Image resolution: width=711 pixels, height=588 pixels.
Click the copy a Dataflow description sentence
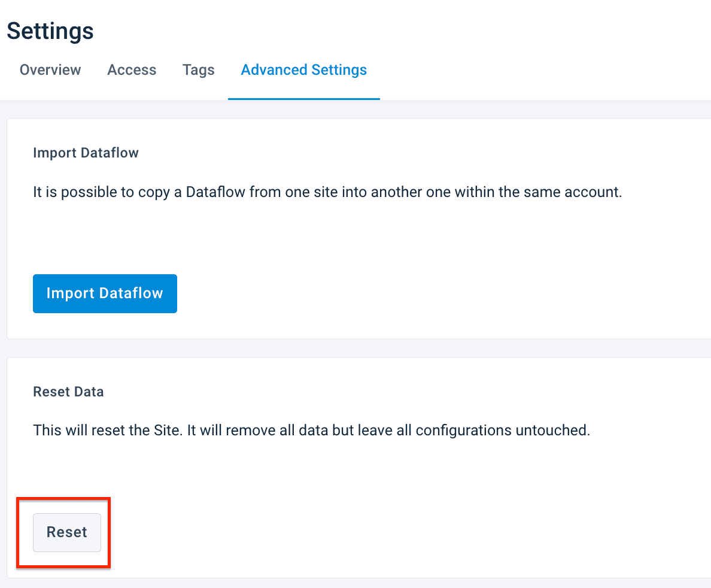coord(327,193)
